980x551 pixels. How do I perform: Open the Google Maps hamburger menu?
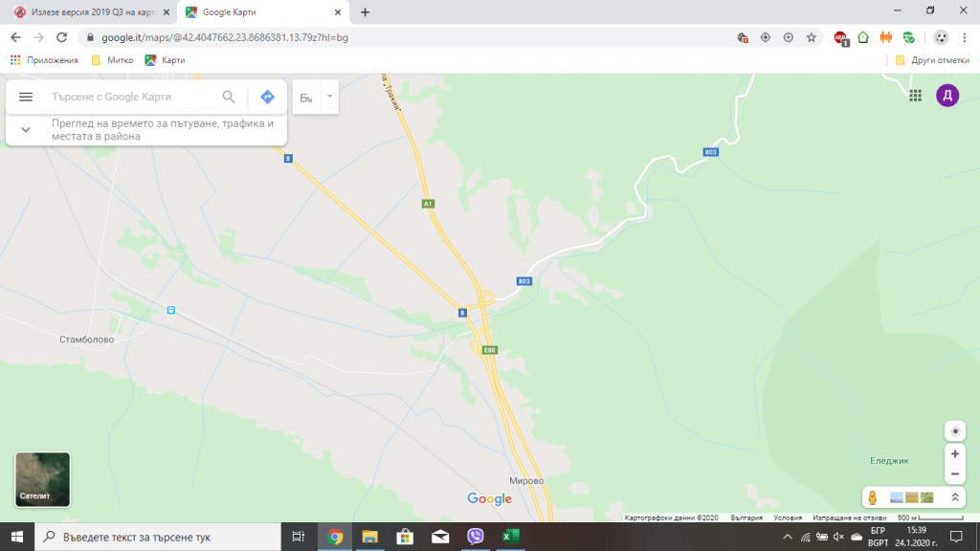click(x=26, y=97)
